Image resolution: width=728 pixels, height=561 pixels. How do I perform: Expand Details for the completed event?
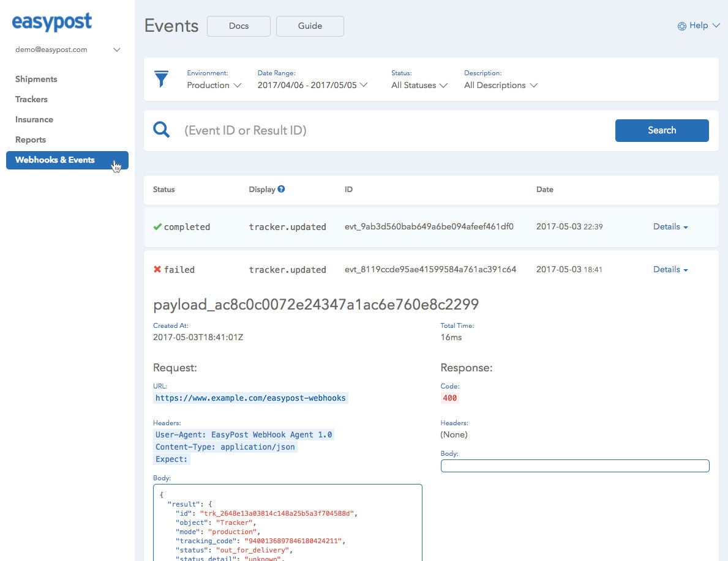pyautogui.click(x=670, y=226)
